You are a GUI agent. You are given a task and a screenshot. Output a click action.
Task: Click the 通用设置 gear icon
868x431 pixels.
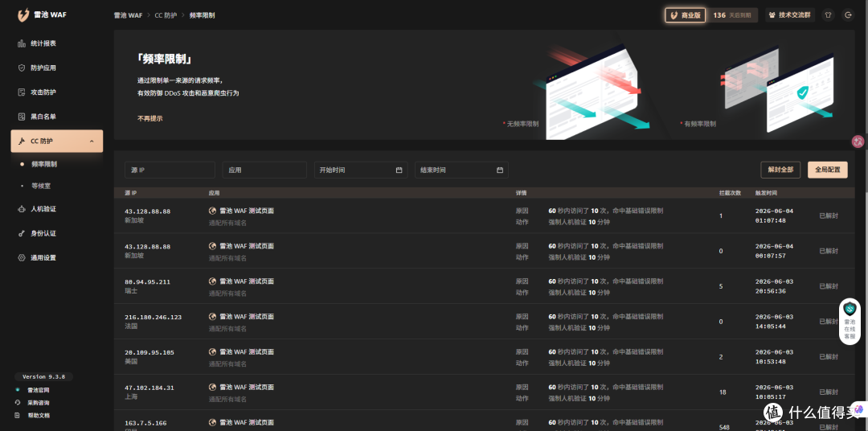22,257
